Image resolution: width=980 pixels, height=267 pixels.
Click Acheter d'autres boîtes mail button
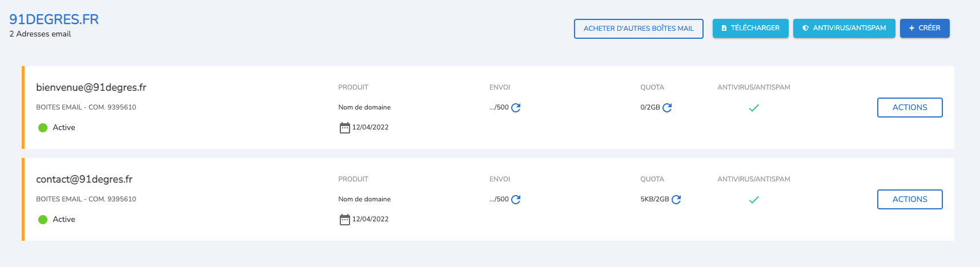(x=638, y=29)
